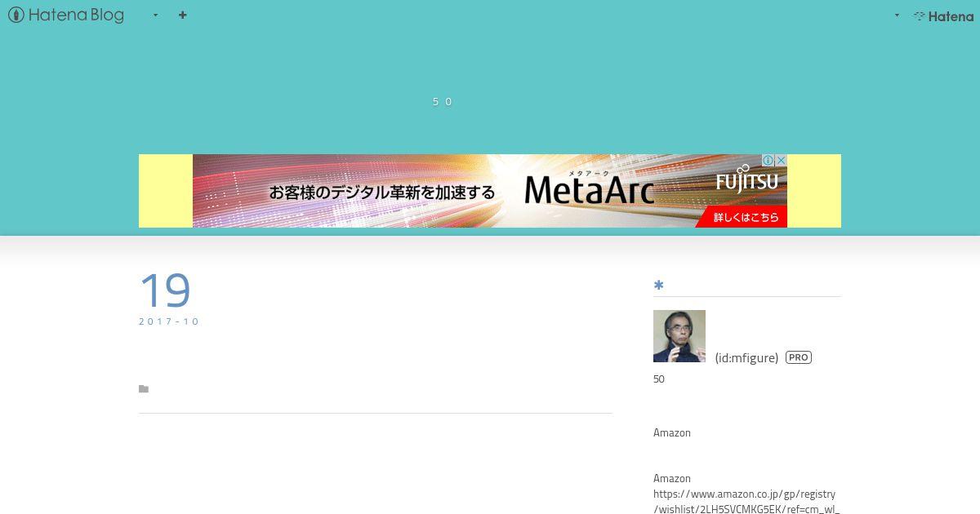Open the date number 19 entry link
This screenshot has height=514, width=980.
click(165, 290)
